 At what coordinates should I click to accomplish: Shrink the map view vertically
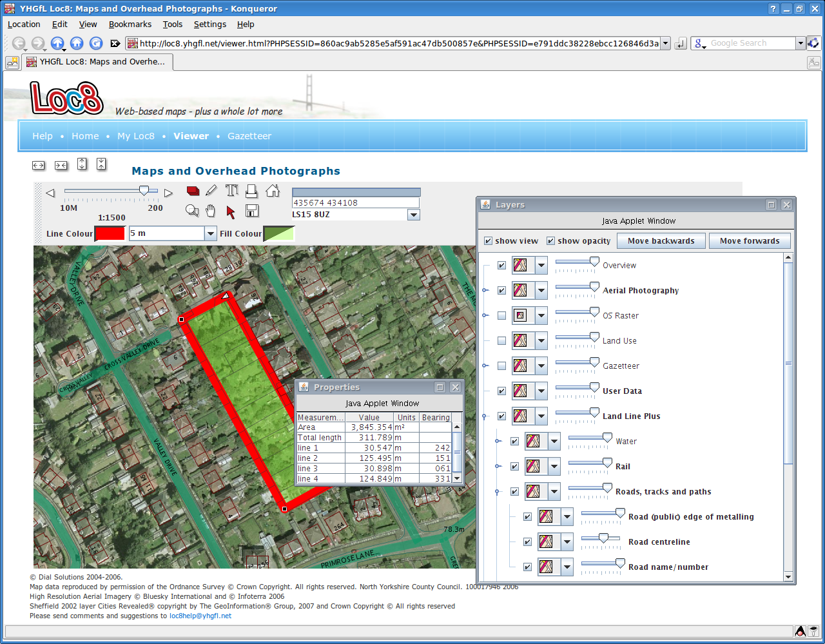102,164
